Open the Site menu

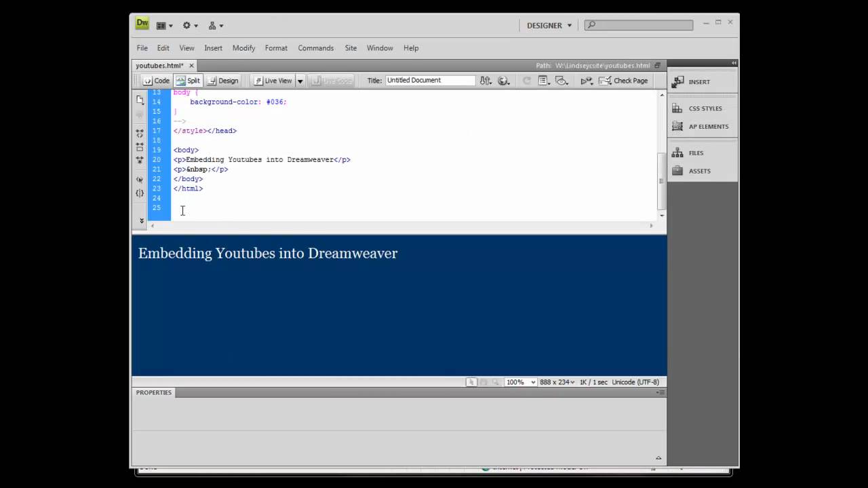click(x=351, y=48)
